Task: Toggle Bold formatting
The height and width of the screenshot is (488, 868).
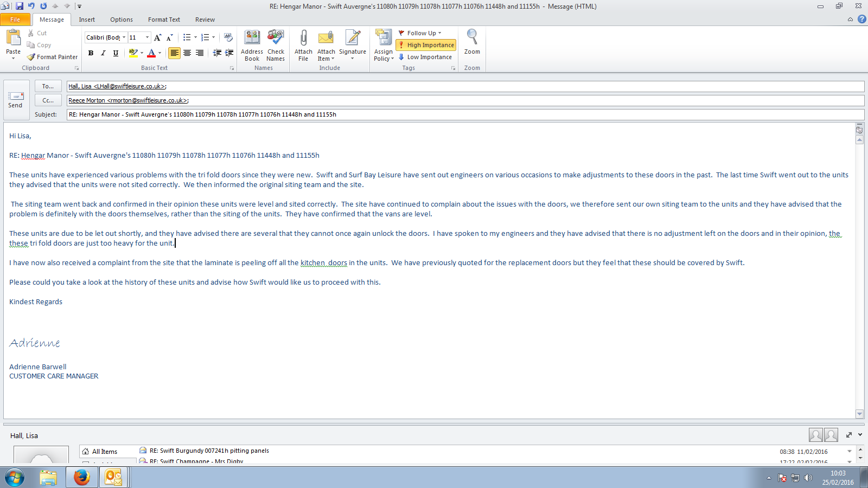Action: tap(91, 53)
